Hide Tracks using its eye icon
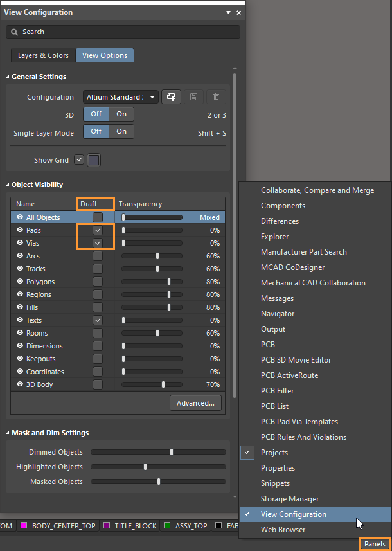This screenshot has width=392, height=551. 20,269
